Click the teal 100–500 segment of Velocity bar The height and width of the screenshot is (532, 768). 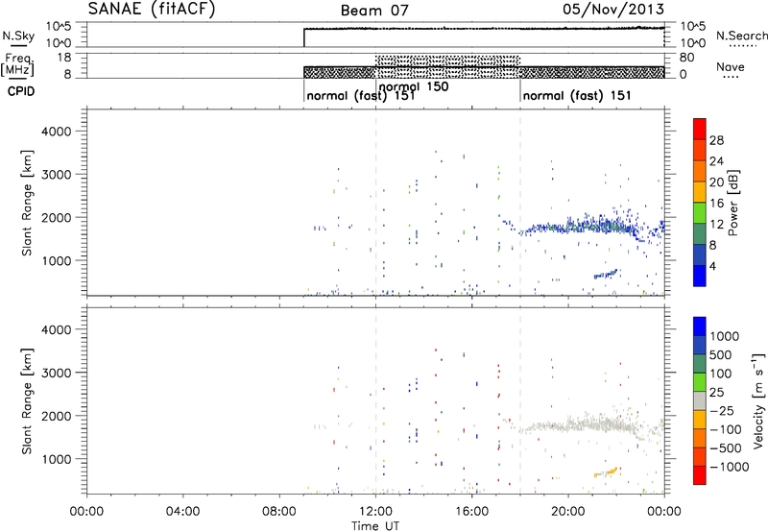700,364
